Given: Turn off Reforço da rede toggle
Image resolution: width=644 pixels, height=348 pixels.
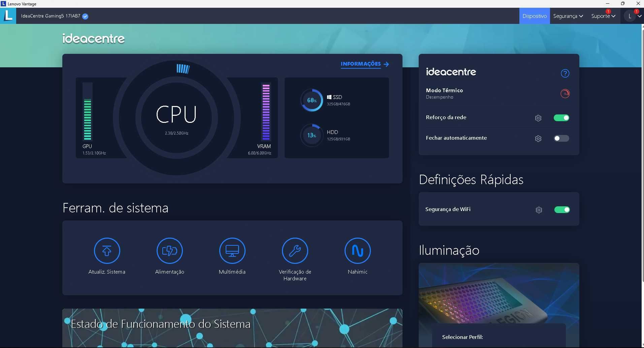Looking at the screenshot, I should (x=561, y=118).
